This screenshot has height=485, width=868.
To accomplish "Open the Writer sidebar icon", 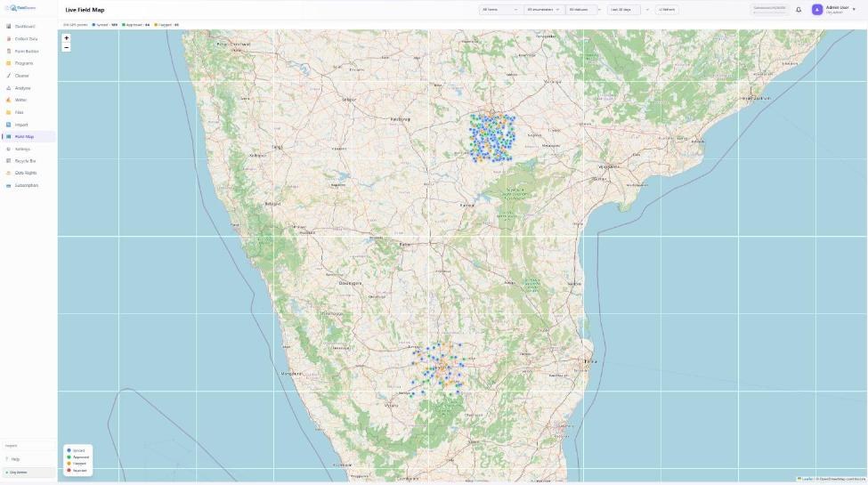I will pos(8,101).
